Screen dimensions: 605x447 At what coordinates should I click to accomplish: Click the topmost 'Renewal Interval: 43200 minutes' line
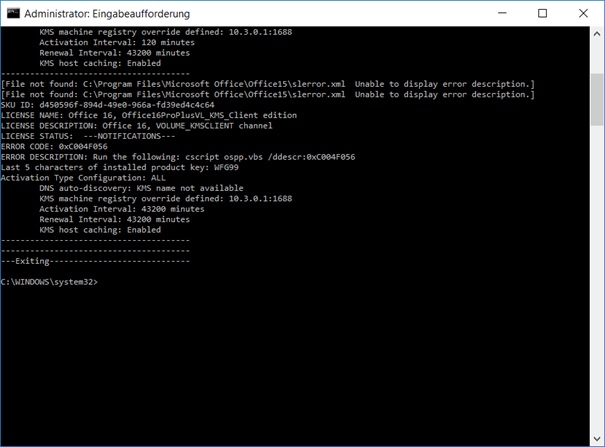(x=115, y=53)
